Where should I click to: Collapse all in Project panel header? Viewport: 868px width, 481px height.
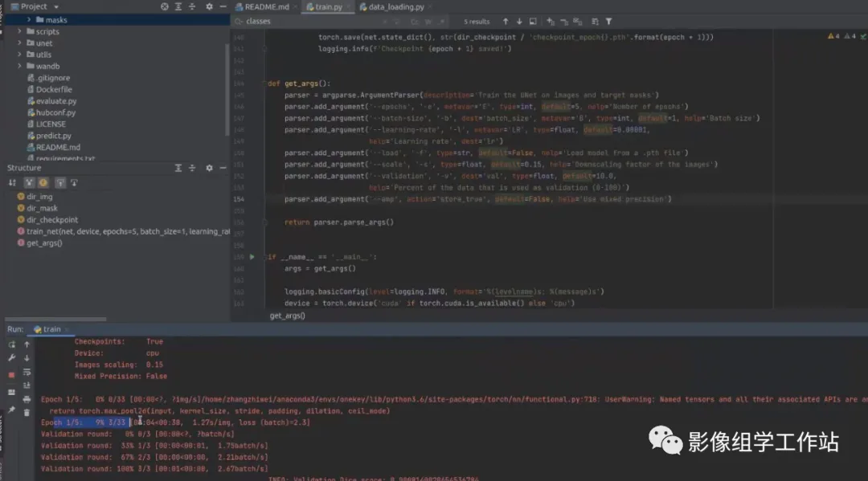192,6
